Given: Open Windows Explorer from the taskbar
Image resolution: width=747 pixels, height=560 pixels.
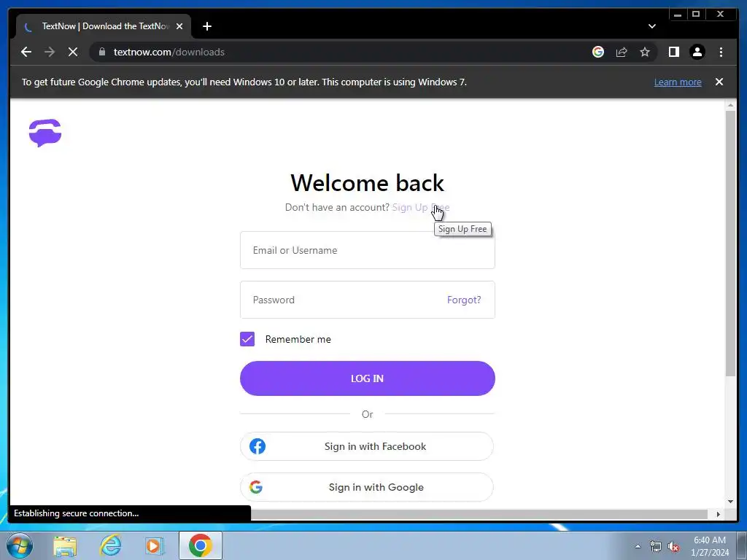Looking at the screenshot, I should (65, 545).
